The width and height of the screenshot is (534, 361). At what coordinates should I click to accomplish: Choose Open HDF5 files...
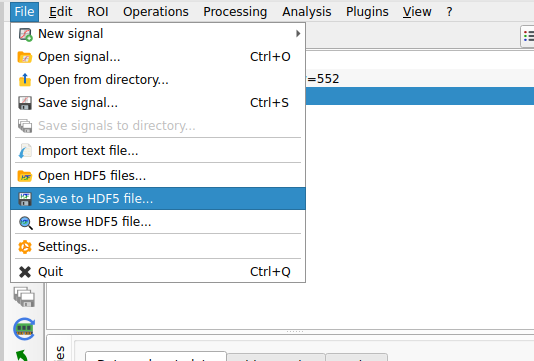158,176
